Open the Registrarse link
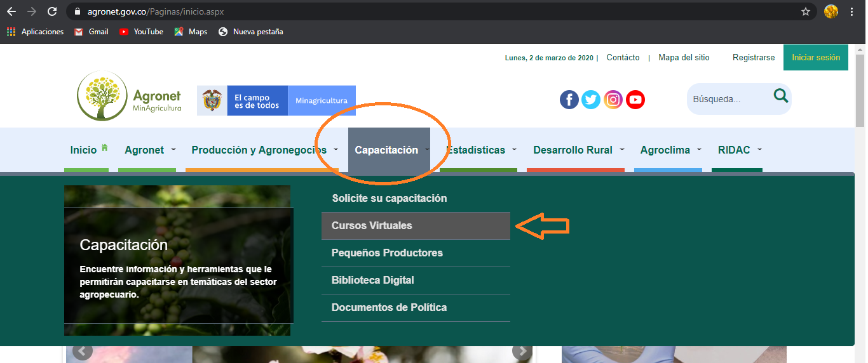The width and height of the screenshot is (868, 363). (x=753, y=58)
